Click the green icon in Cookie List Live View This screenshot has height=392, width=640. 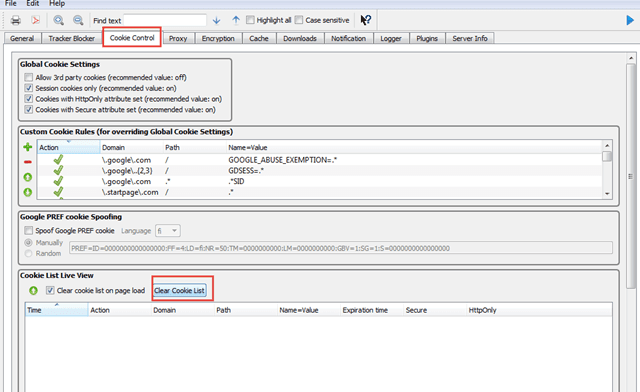pos(33,290)
